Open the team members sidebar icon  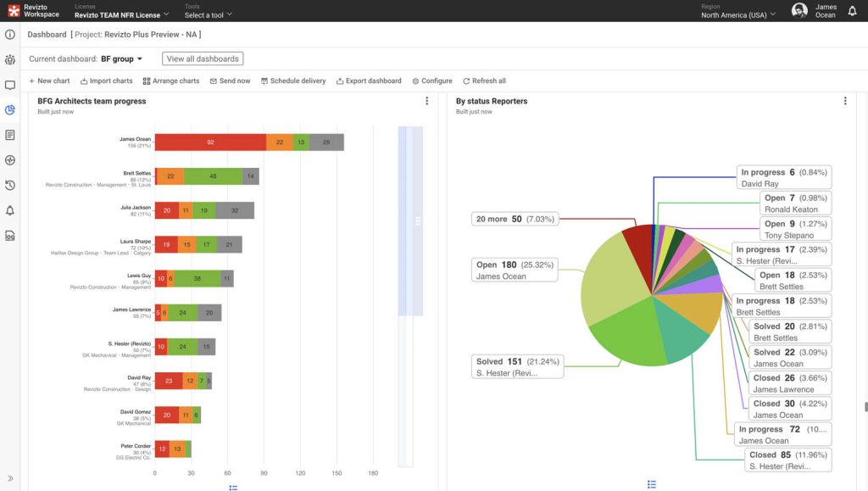click(x=10, y=60)
